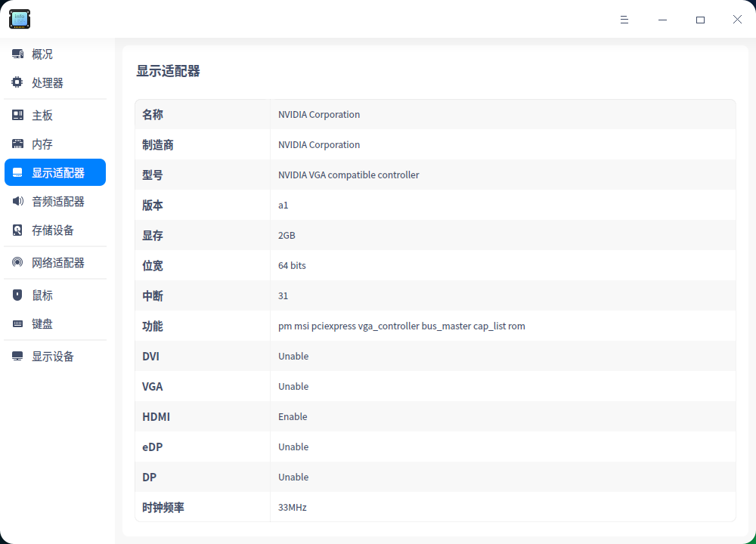Click the 位宽 row label
This screenshot has height=544, width=756.
tap(153, 265)
